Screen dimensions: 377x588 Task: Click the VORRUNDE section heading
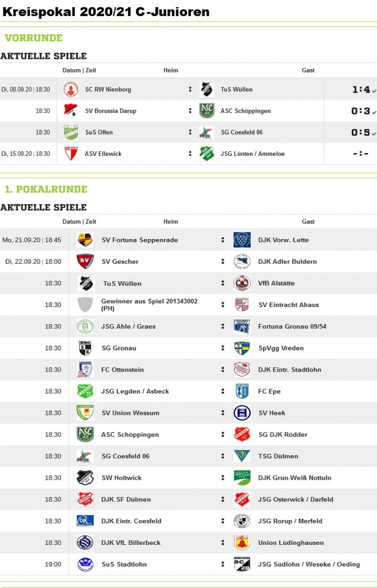[x=34, y=38]
